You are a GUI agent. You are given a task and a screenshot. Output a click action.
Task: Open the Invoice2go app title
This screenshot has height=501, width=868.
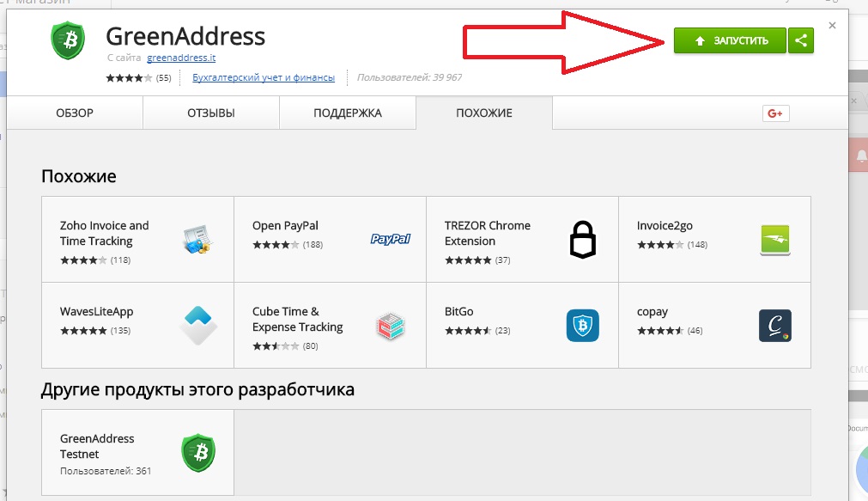(665, 225)
